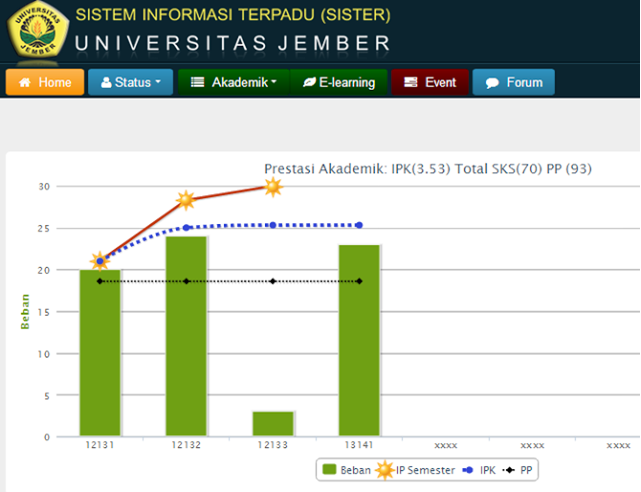The image size is (641, 492).
Task: Click the leaf icon on E-learning
Action: (x=309, y=83)
